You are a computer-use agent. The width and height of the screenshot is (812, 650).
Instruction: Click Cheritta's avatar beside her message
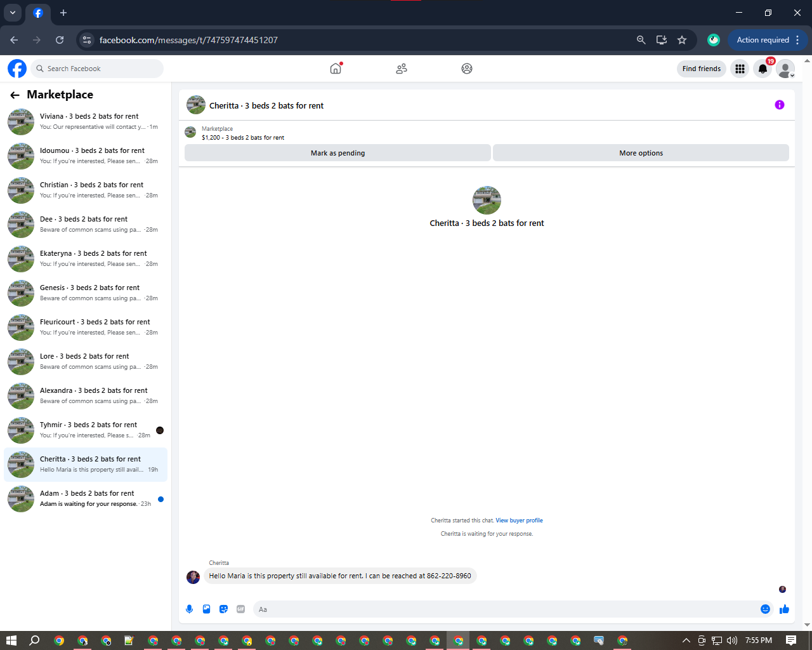tap(193, 577)
